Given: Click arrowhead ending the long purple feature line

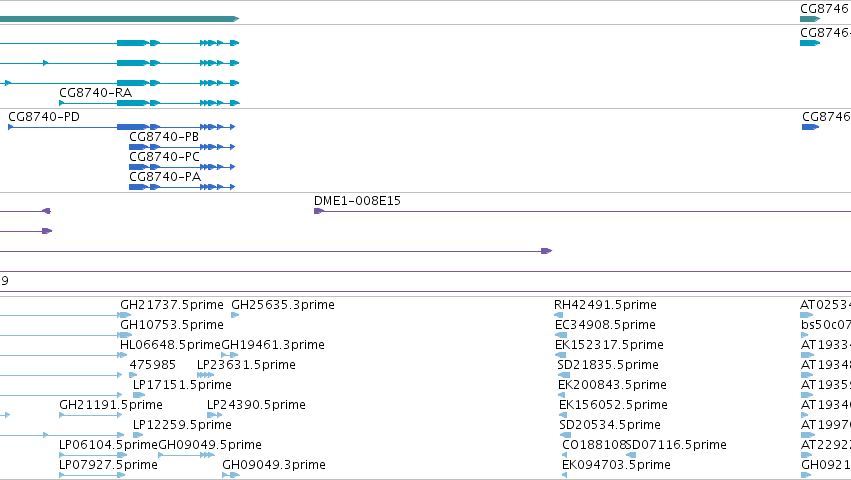Looking at the screenshot, I should pos(547,251).
